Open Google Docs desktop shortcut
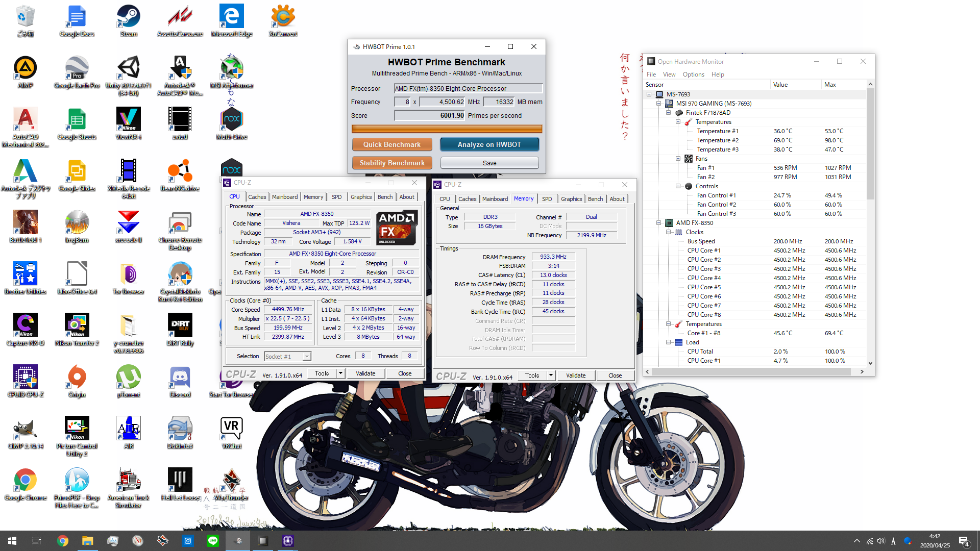Viewport: 980px width, 551px height. (77, 21)
